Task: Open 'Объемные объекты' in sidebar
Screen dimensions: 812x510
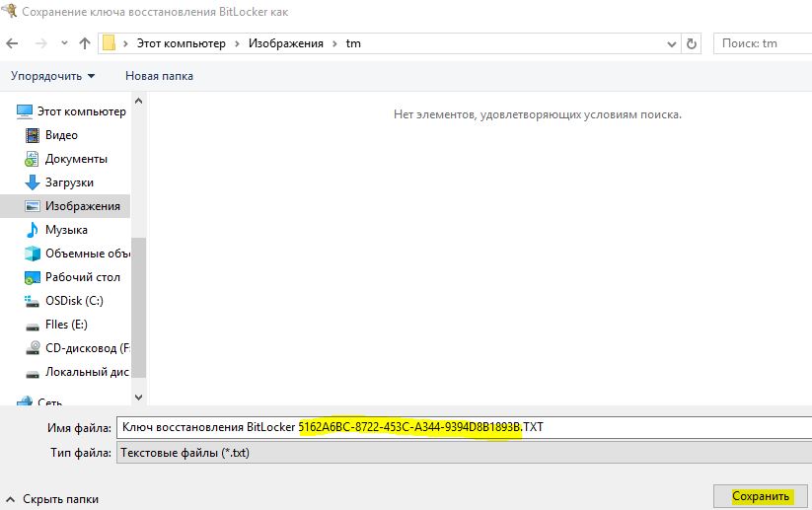Action: click(88, 254)
